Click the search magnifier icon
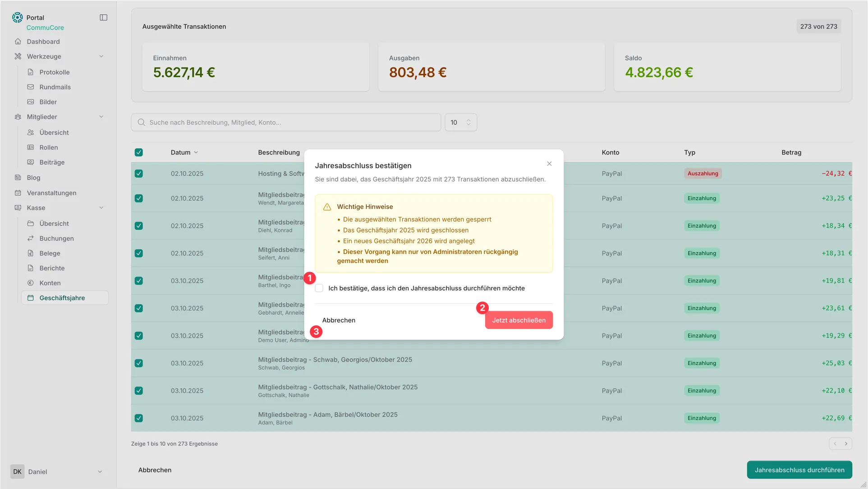Screen dimensions: 868x489 pyautogui.click(x=141, y=123)
